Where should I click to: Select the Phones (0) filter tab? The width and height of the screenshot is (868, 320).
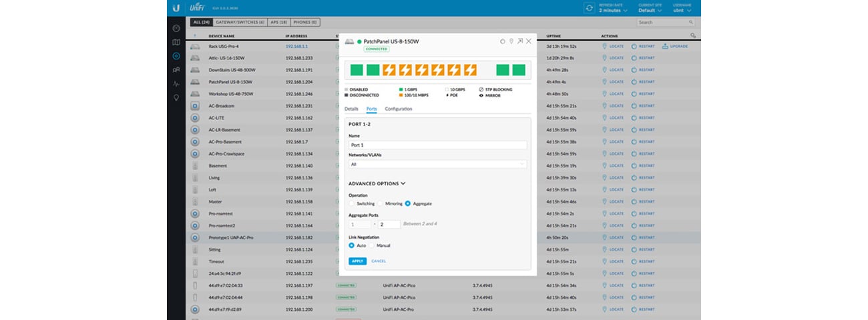pos(306,22)
